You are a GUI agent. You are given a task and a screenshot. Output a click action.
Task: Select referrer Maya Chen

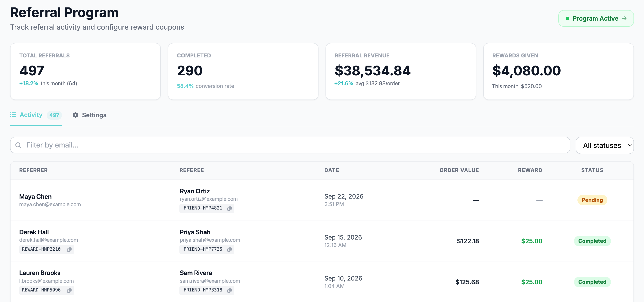(35, 197)
